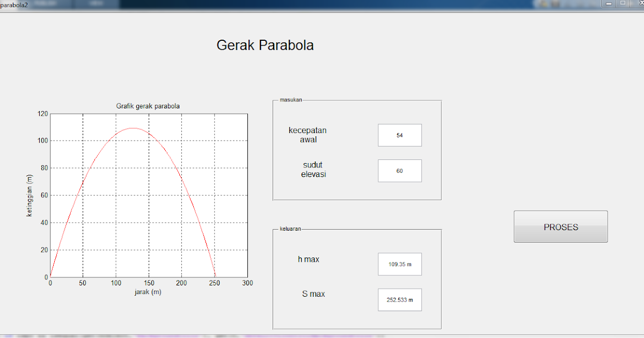
Task: Click the 120 tick mark on the vertical axis
Action: point(43,113)
